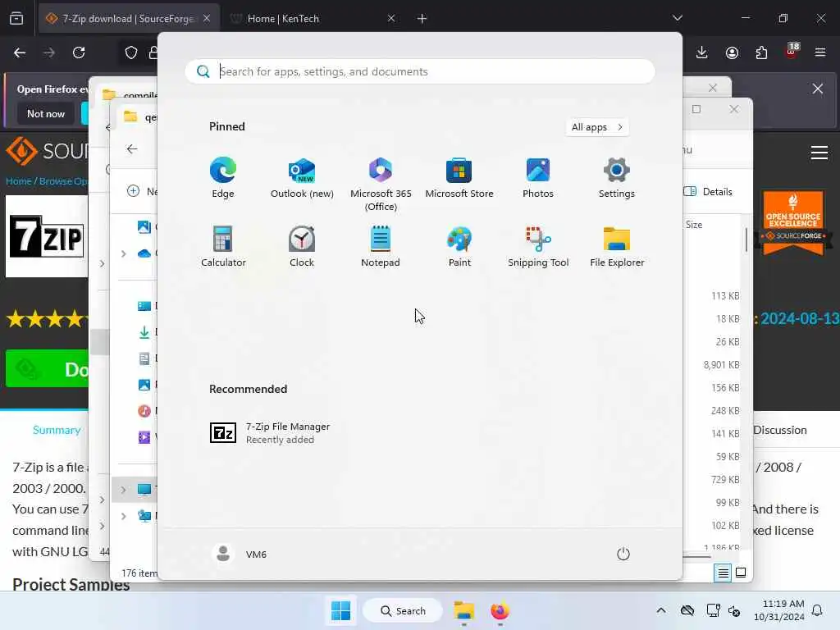Screen dimensions: 840x630
Task: Open Firefox account icon
Action: click(732, 52)
